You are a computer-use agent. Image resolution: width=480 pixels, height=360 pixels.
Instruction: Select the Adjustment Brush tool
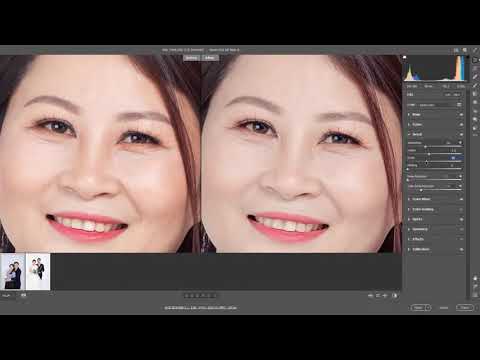pyautogui.click(x=475, y=85)
